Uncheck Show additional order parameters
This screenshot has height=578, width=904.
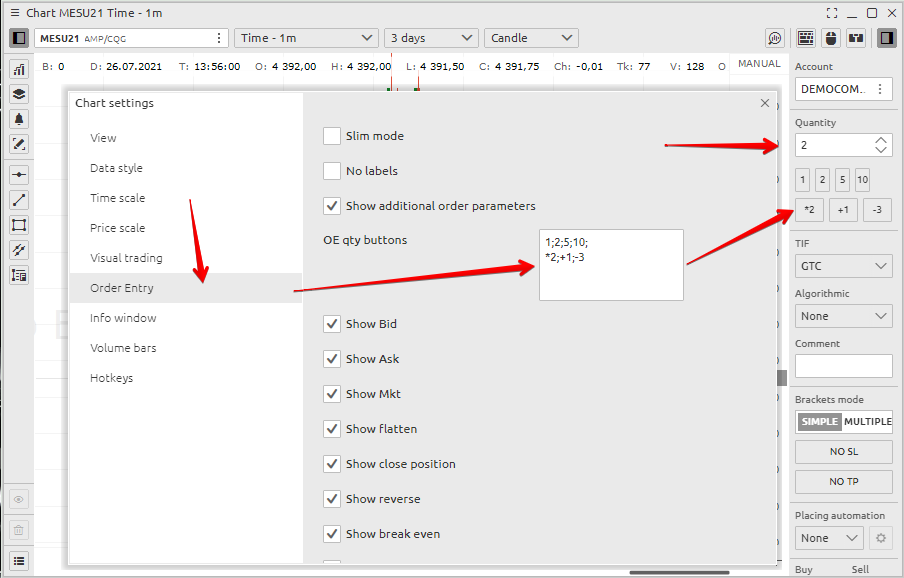332,206
